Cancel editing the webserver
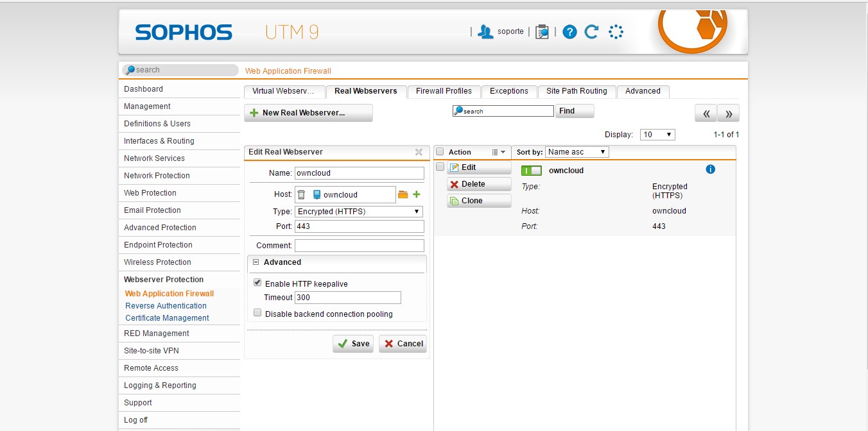 pos(403,344)
